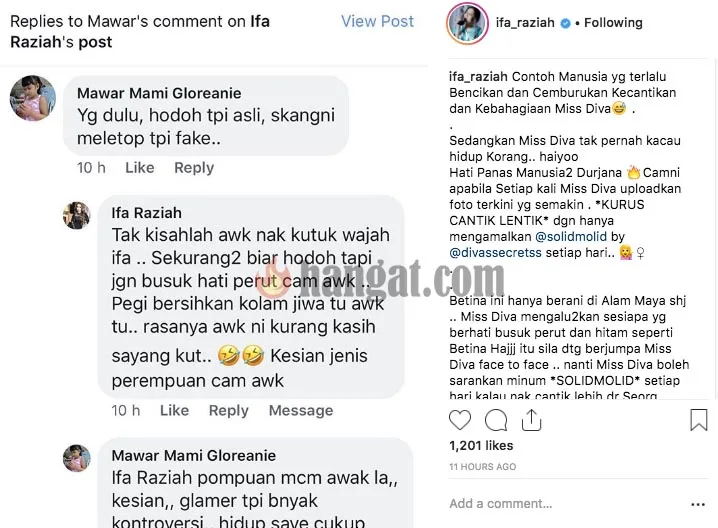Like Ifa Raziah's reply comment
The image size is (718, 528).
tap(174, 410)
